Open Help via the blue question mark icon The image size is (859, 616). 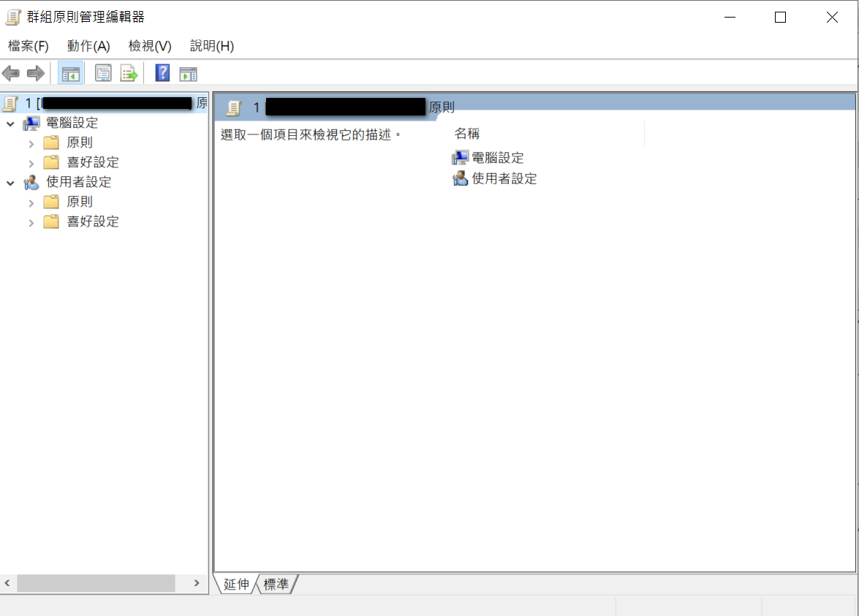click(162, 73)
